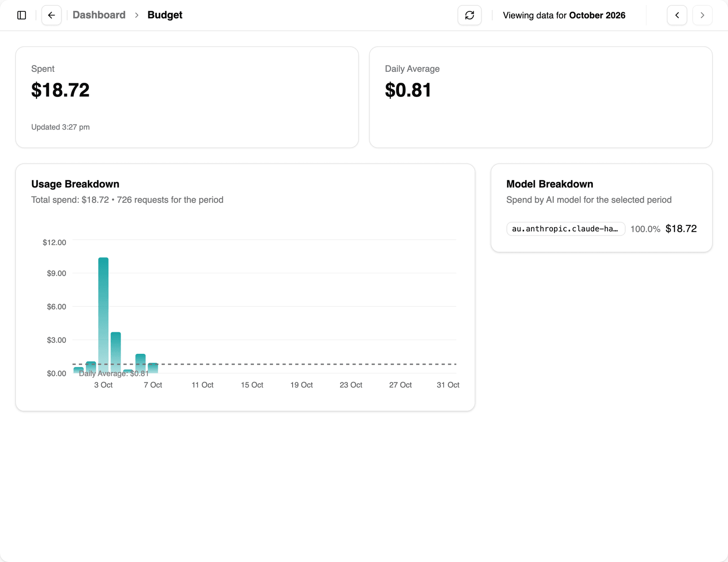Click the $6.00 y-axis label
The width and height of the screenshot is (728, 562).
[56, 307]
